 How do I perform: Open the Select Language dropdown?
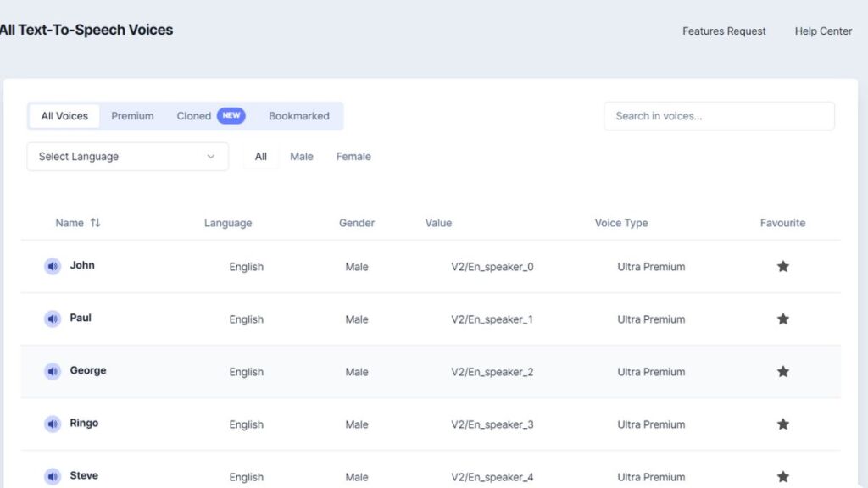[128, 157]
